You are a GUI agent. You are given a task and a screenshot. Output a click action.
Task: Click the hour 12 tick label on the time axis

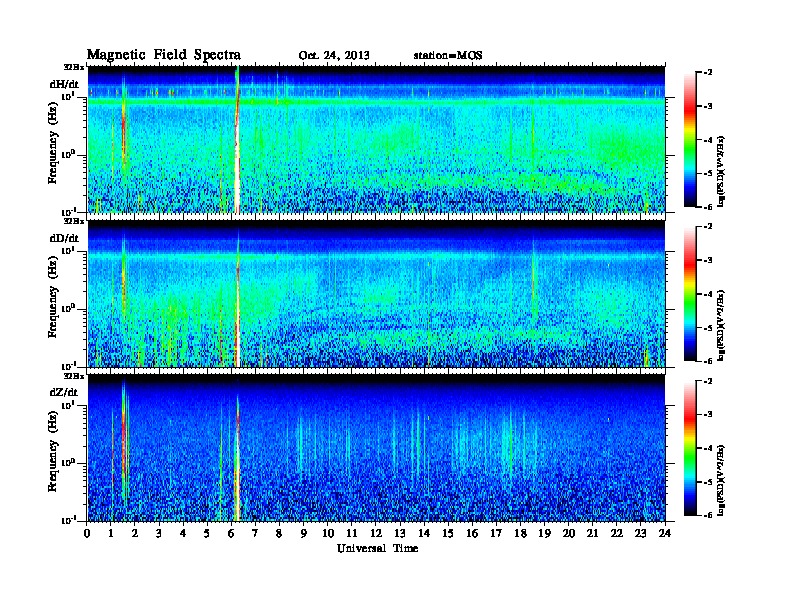pos(376,534)
